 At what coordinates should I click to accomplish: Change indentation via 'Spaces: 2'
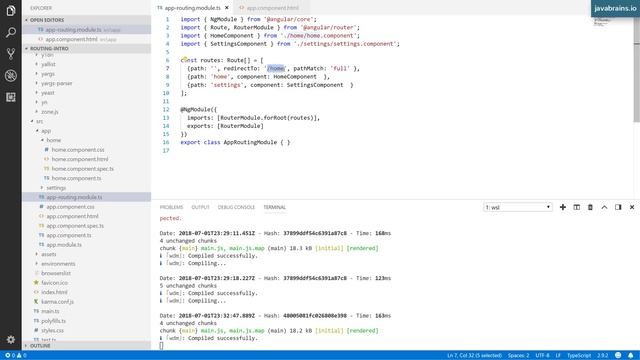[x=518, y=356]
